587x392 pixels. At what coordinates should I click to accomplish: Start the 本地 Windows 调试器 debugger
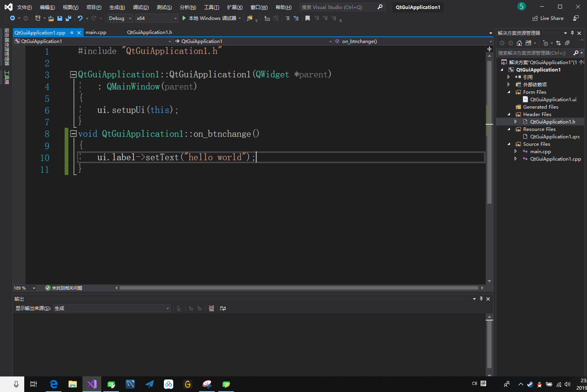209,18
